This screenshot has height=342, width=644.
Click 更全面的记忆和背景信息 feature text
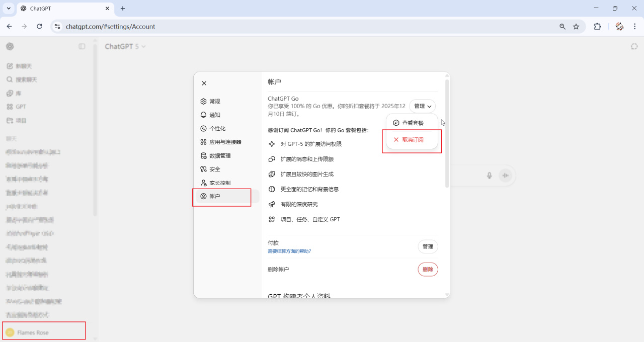tap(309, 189)
